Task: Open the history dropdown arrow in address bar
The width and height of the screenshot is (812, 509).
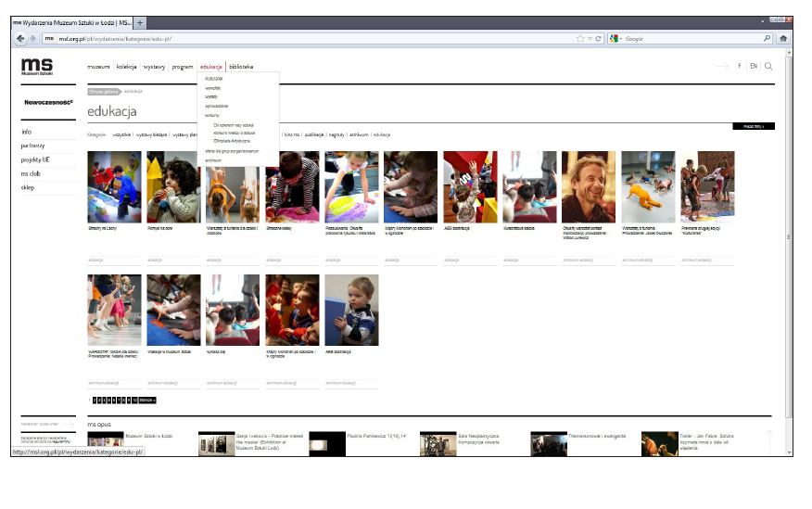Action: pos(590,38)
